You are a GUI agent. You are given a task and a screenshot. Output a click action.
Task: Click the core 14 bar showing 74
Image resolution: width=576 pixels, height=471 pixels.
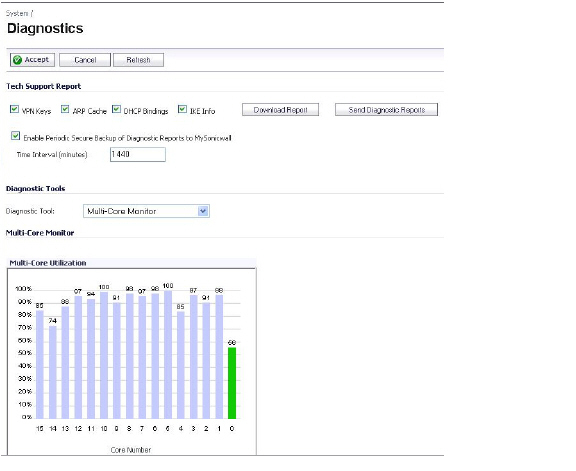click(53, 372)
